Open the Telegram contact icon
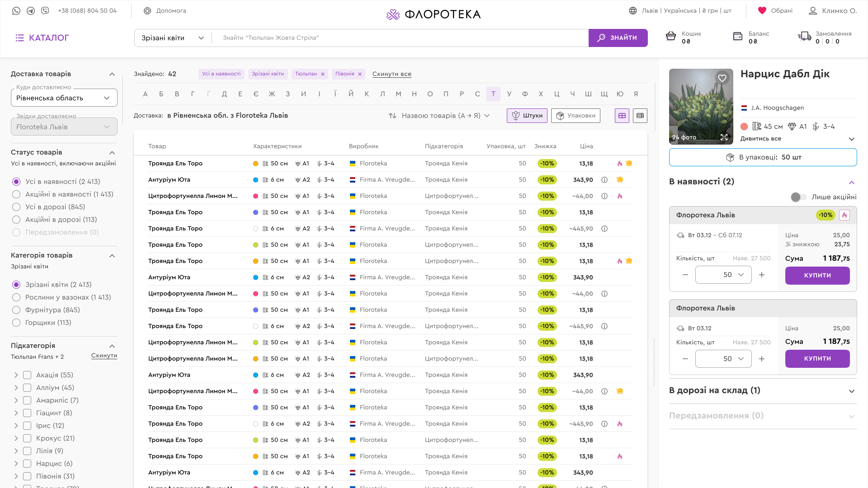868x488 pixels. click(31, 11)
